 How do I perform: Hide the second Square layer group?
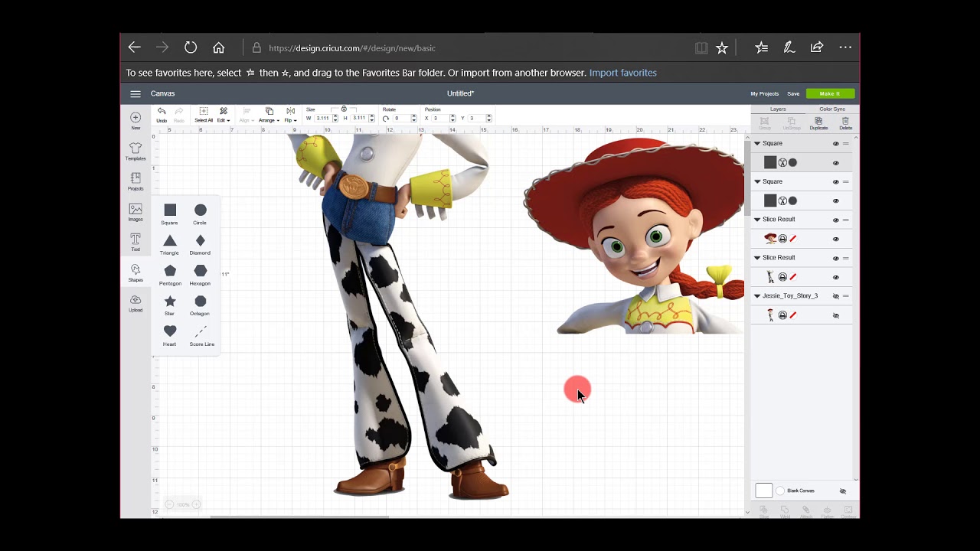(836, 182)
